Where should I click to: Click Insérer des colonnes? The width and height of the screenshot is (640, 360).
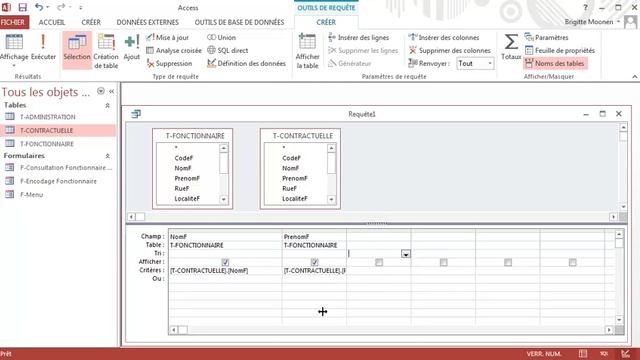click(444, 38)
